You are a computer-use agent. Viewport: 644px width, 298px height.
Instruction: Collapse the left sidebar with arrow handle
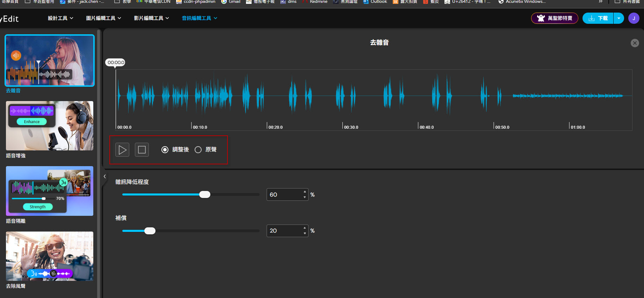(x=104, y=177)
